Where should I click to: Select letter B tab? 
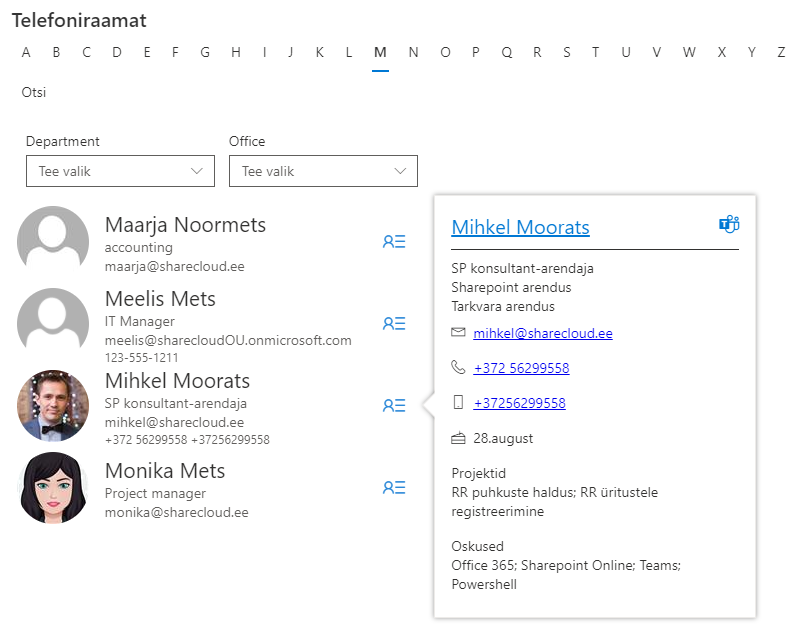[56, 52]
